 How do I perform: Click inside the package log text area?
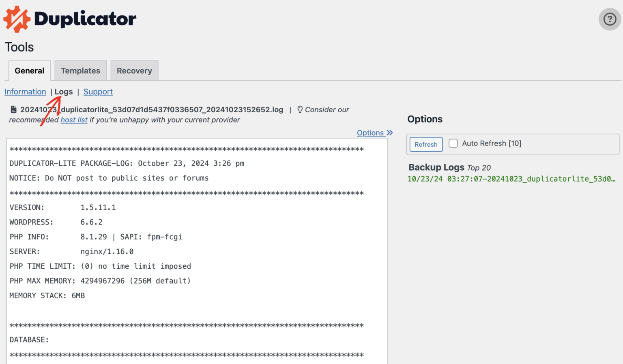pyautogui.click(x=197, y=251)
